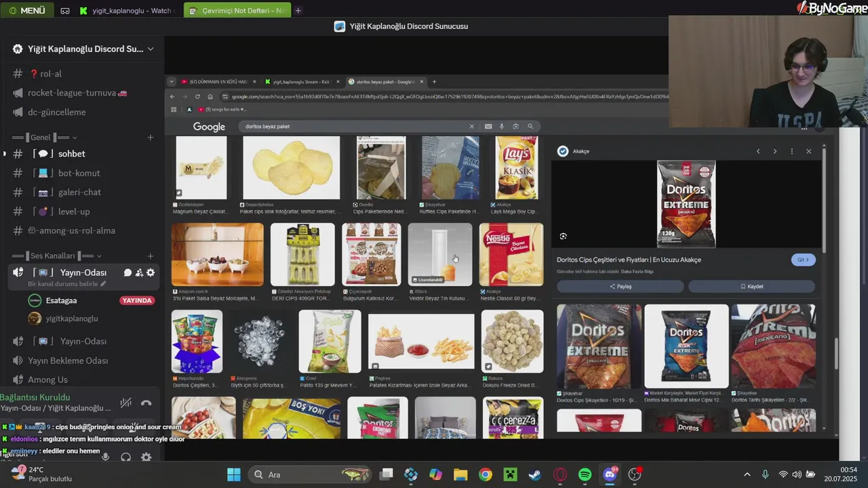868x488 pixels.
Task: Select the Çevrimiçi Not Defteri tab
Action: (237, 11)
